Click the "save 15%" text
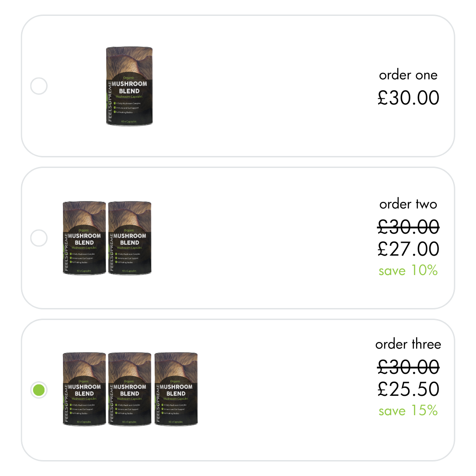Image resolution: width=476 pixels, height=476 pixels. [x=408, y=411]
